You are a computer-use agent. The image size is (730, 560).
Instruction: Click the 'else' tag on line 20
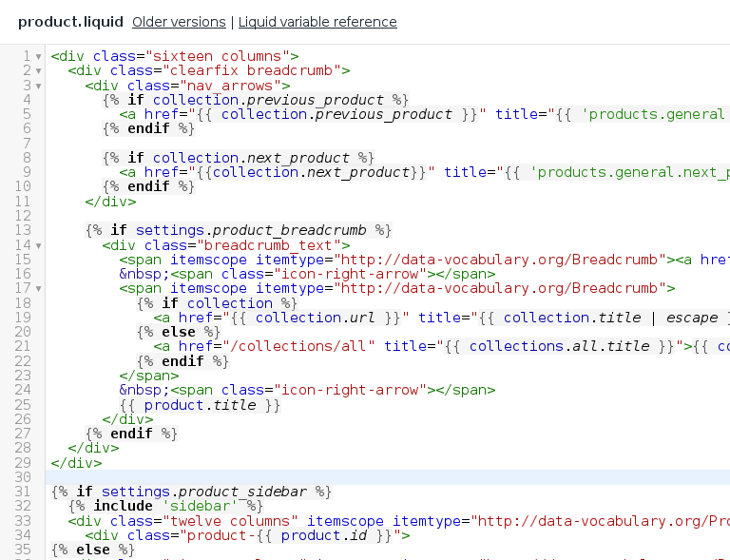179,332
